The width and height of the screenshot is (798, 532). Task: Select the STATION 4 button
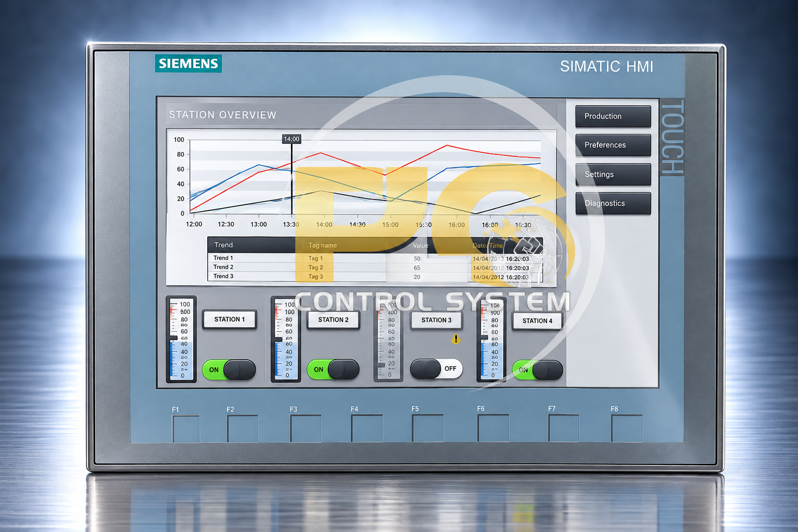point(538,321)
